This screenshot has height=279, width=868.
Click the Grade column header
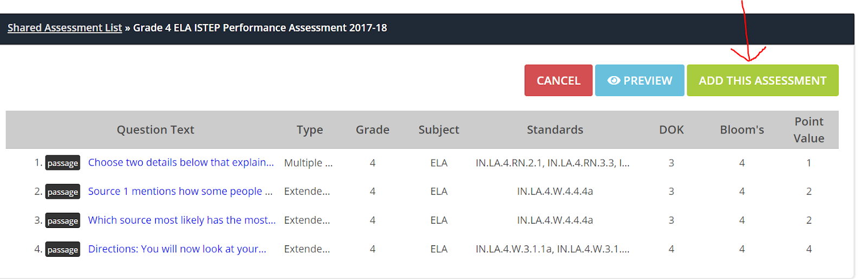pyautogui.click(x=372, y=130)
